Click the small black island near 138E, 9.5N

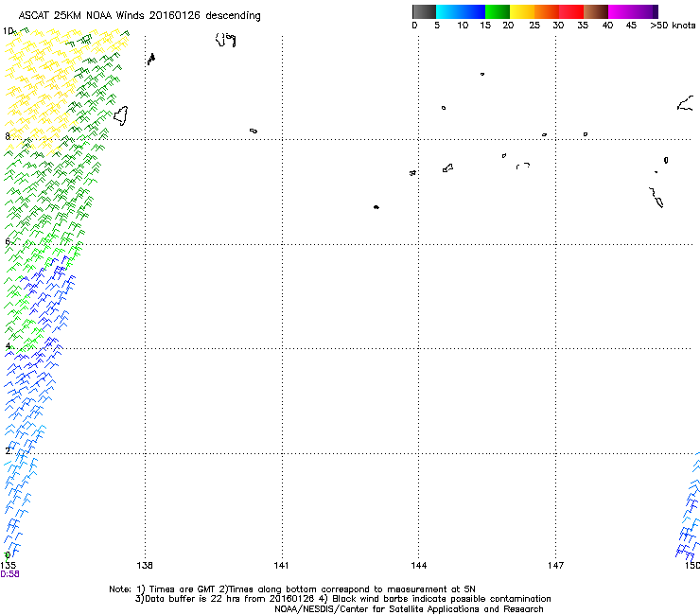pyautogui.click(x=151, y=59)
